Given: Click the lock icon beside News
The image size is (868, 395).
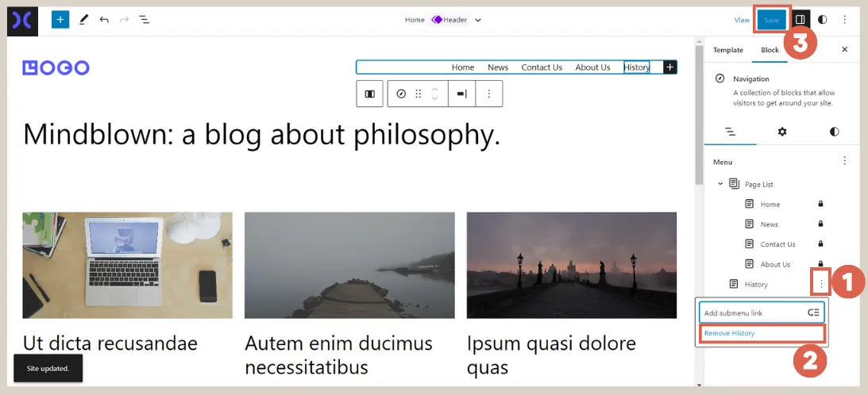Looking at the screenshot, I should 820,224.
